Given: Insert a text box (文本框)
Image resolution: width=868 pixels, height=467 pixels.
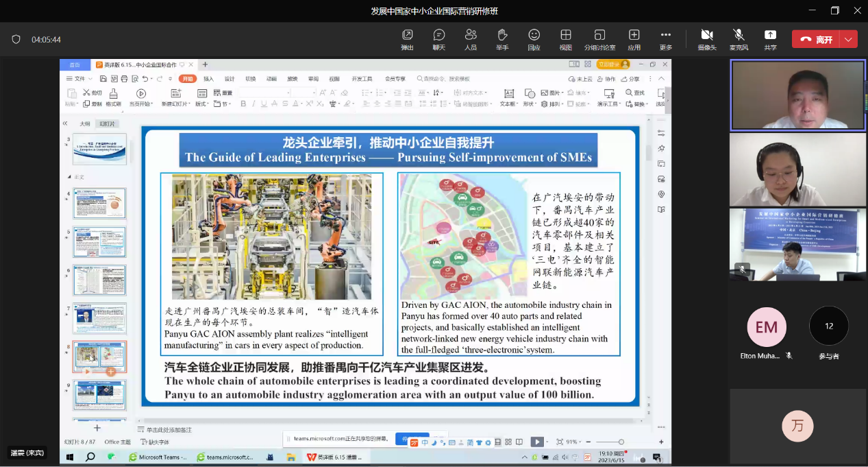Looking at the screenshot, I should [508, 97].
